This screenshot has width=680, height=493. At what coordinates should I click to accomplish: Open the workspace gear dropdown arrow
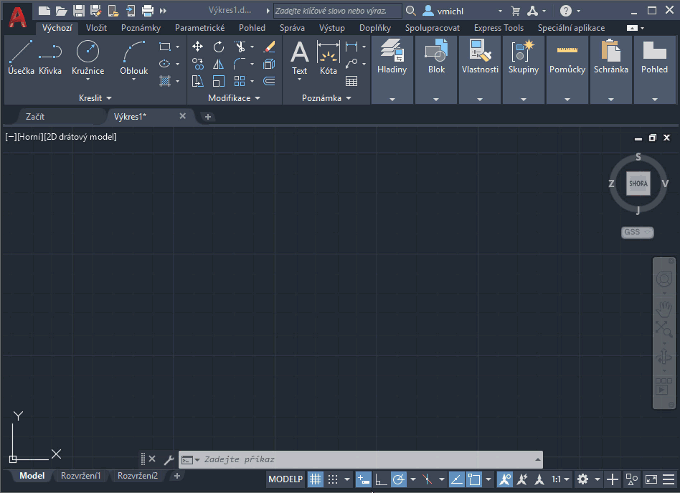(597, 480)
